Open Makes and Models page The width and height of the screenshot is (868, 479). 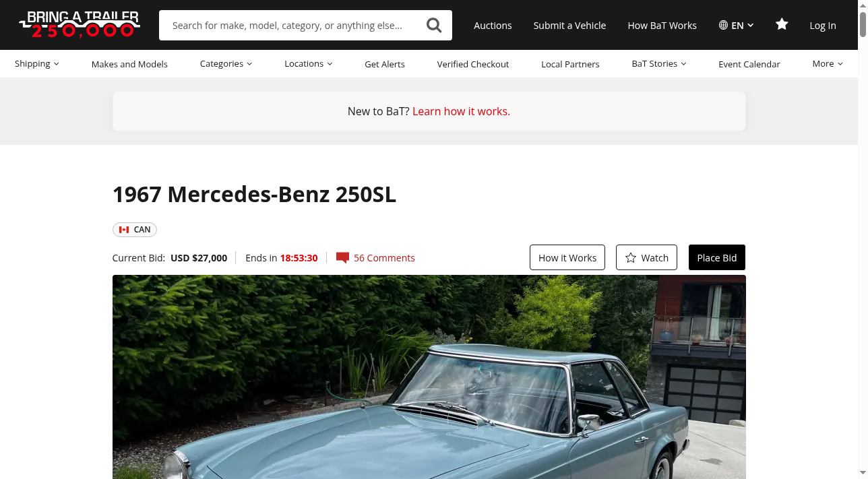click(x=129, y=64)
